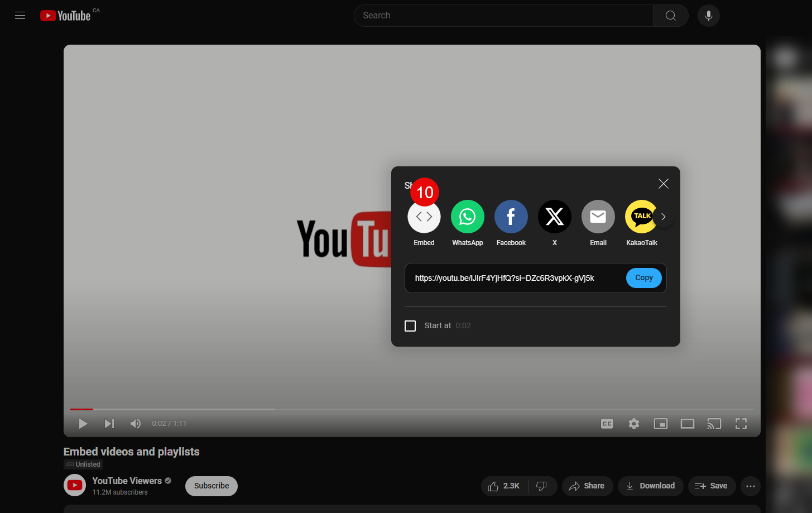Click the Unlisted badge
This screenshot has width=812, height=513.
point(83,464)
